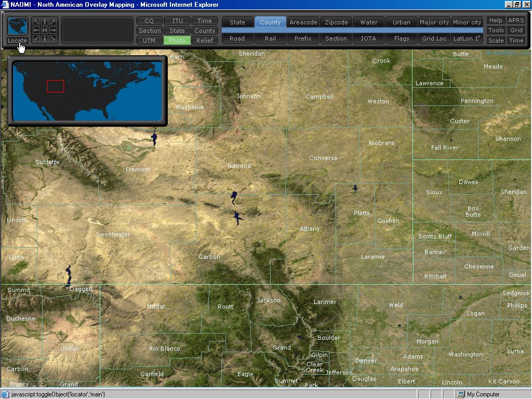Viewport: 532px width, 399px height.
Task: Click the Locate button label
Action: 17,41
